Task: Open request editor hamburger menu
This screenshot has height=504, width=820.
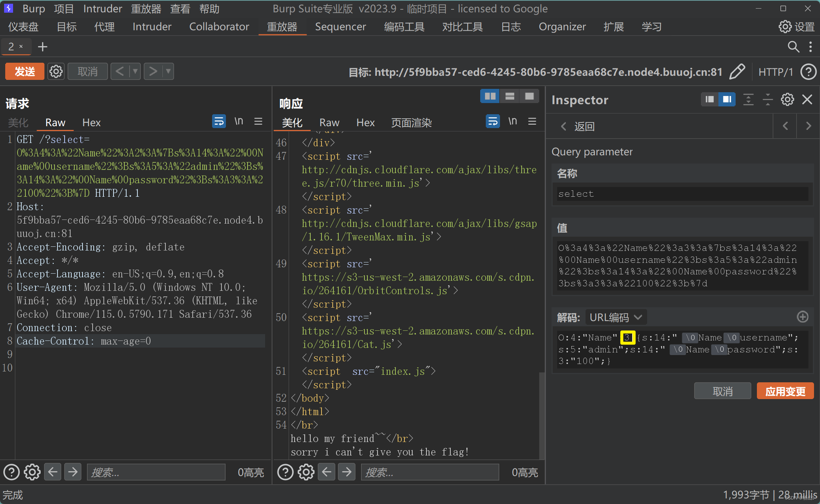Action: click(x=258, y=121)
